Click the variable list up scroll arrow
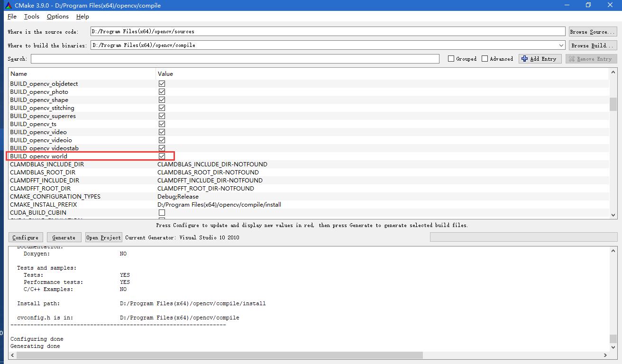 tap(613, 73)
